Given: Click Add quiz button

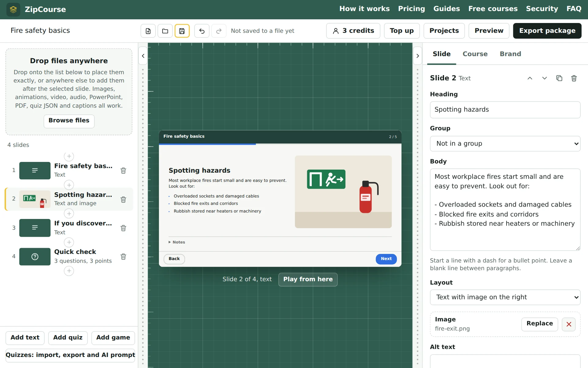Looking at the screenshot, I should 68,338.
